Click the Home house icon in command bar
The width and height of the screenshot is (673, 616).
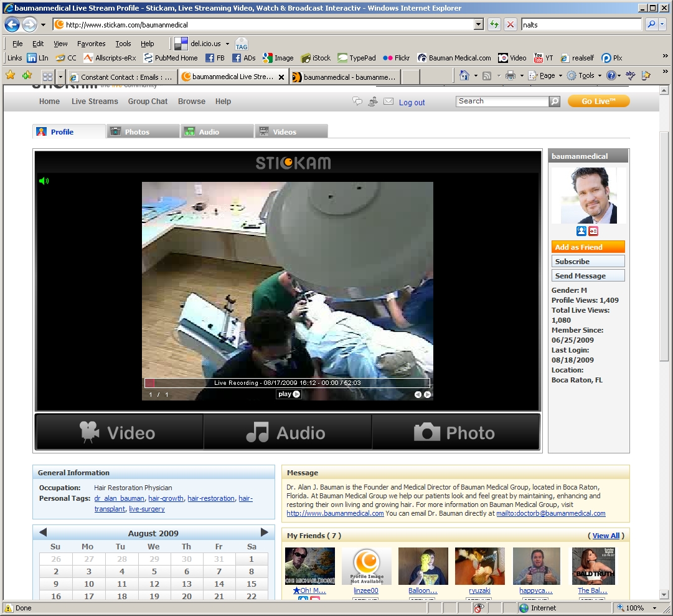click(464, 75)
